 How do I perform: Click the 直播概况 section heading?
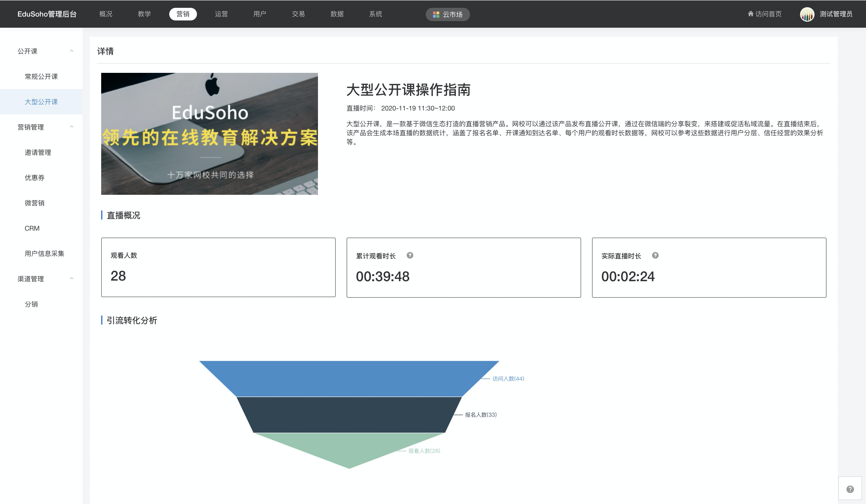tap(123, 215)
